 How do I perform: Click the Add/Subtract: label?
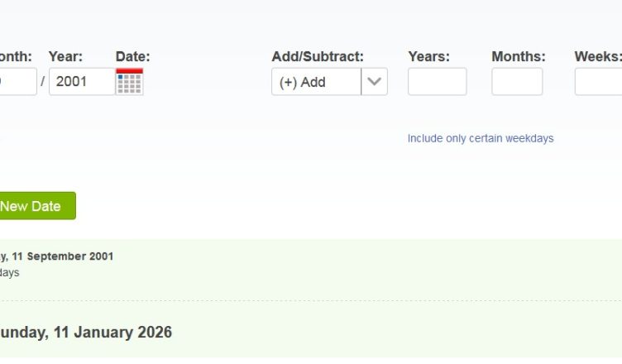point(317,56)
